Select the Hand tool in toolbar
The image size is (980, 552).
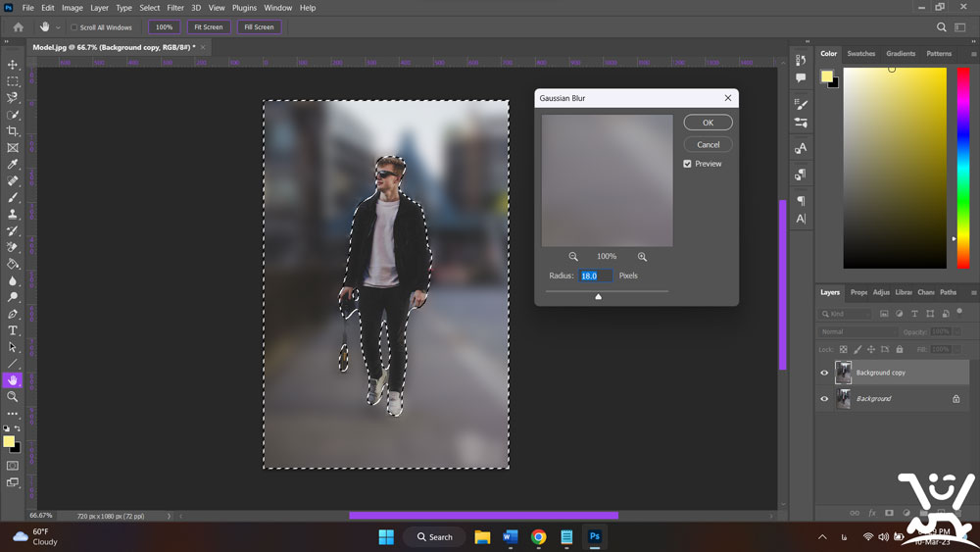pos(13,380)
